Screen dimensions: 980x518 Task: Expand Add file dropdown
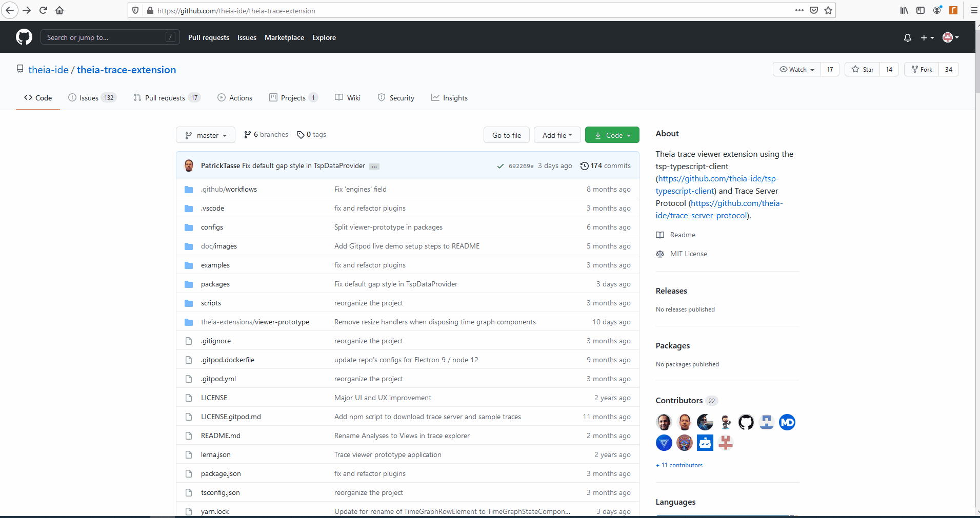(557, 135)
